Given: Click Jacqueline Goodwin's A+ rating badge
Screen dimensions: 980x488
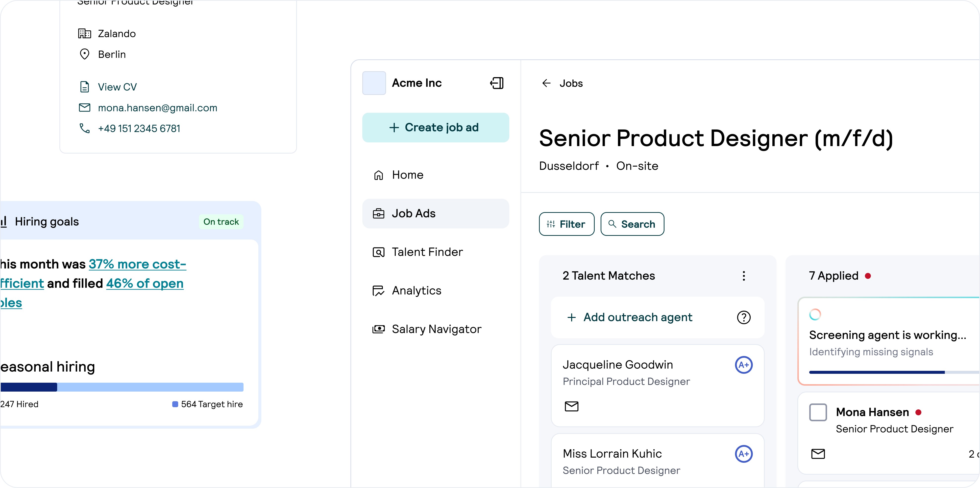Looking at the screenshot, I should [743, 365].
